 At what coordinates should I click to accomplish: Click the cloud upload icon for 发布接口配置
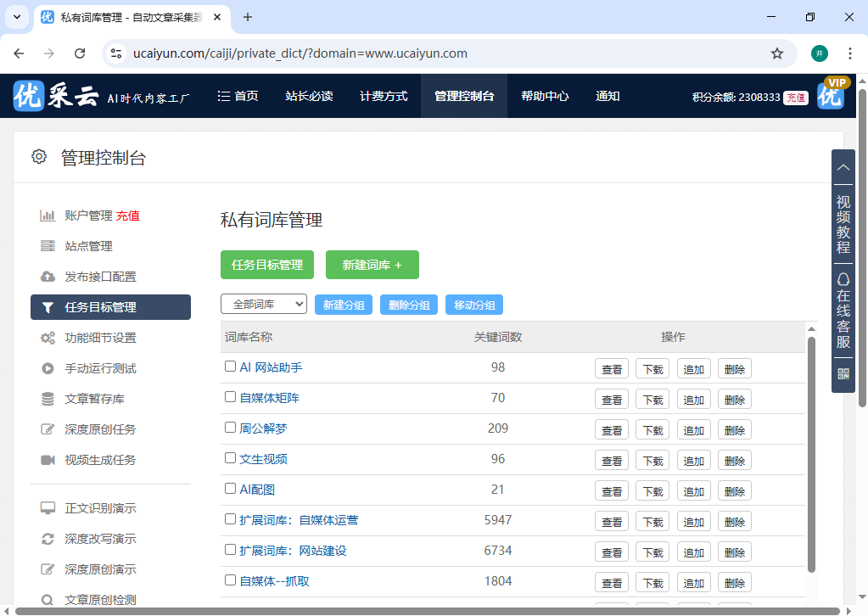(x=48, y=277)
